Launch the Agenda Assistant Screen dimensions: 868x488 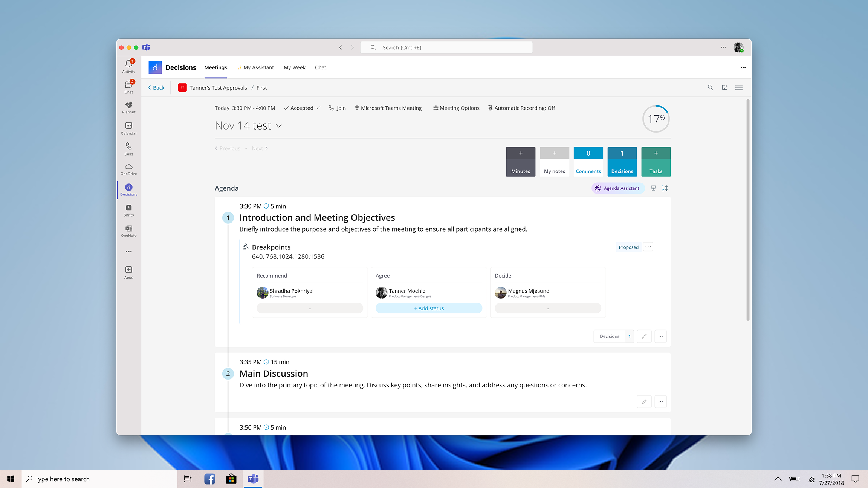[x=617, y=188]
